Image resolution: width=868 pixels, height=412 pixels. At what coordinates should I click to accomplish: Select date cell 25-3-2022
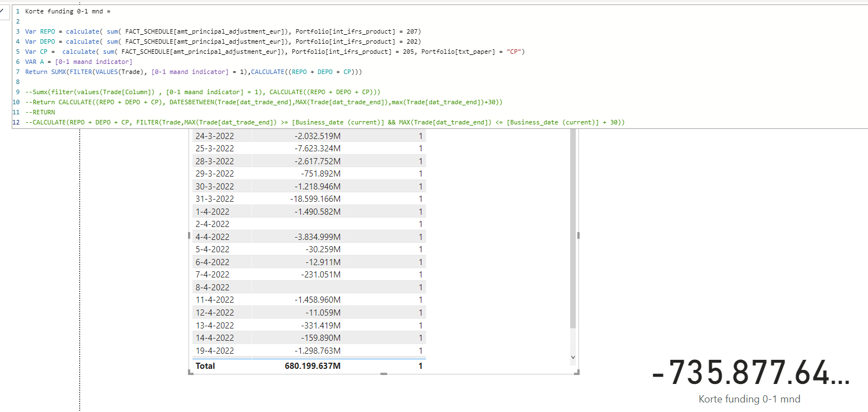point(215,149)
